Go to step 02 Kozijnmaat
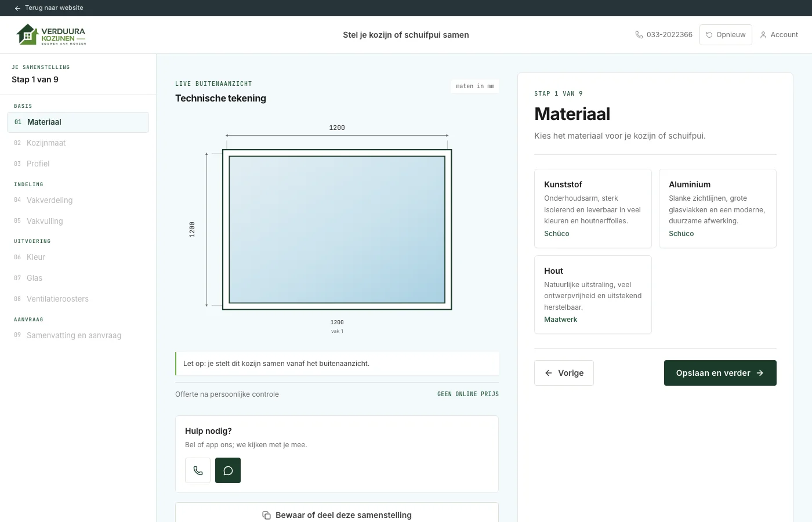 (78, 143)
